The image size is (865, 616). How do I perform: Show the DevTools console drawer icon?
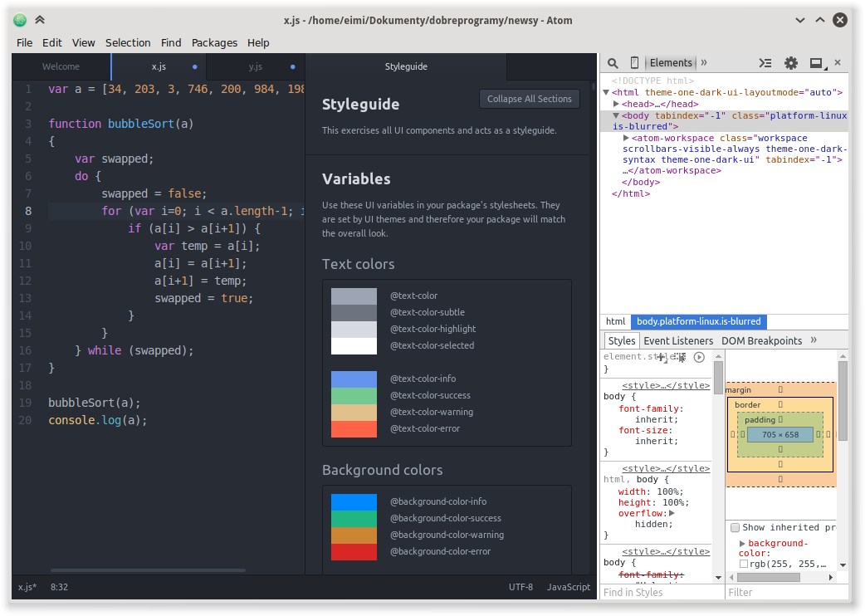coord(765,63)
